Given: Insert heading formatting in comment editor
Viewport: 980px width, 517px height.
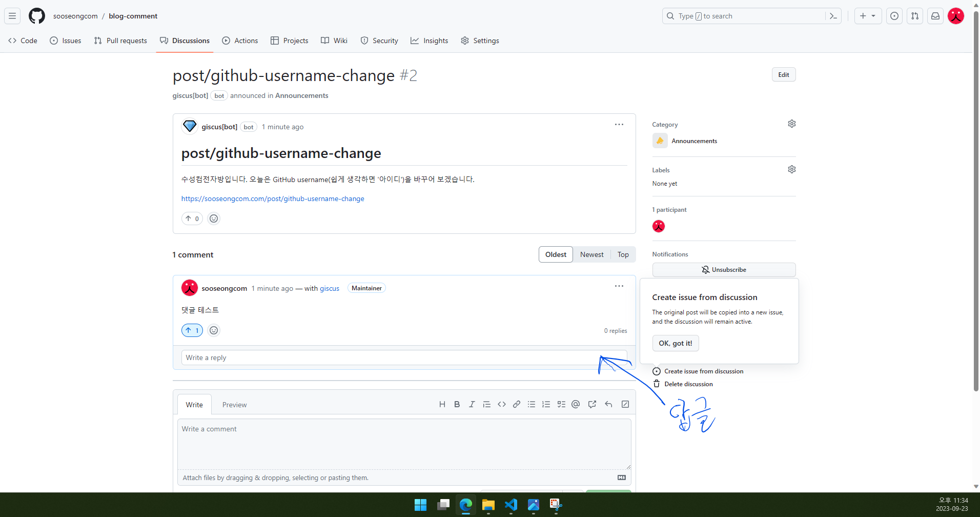Looking at the screenshot, I should click(442, 404).
